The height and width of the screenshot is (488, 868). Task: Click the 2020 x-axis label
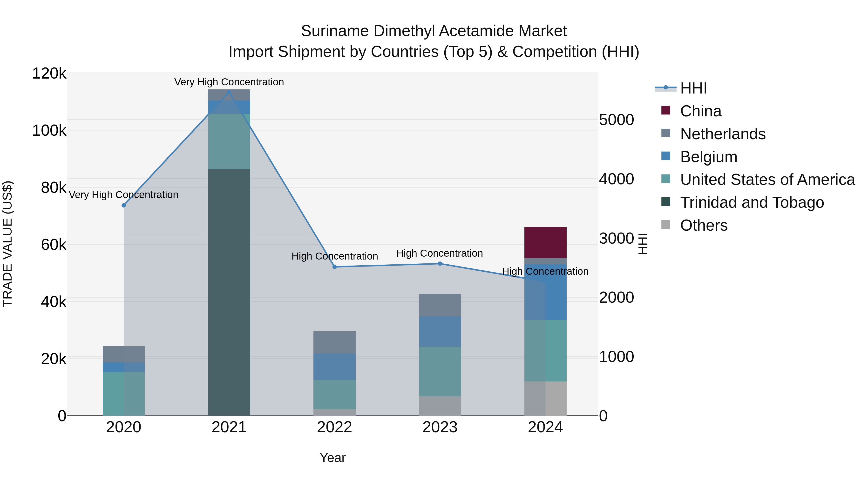point(124,427)
